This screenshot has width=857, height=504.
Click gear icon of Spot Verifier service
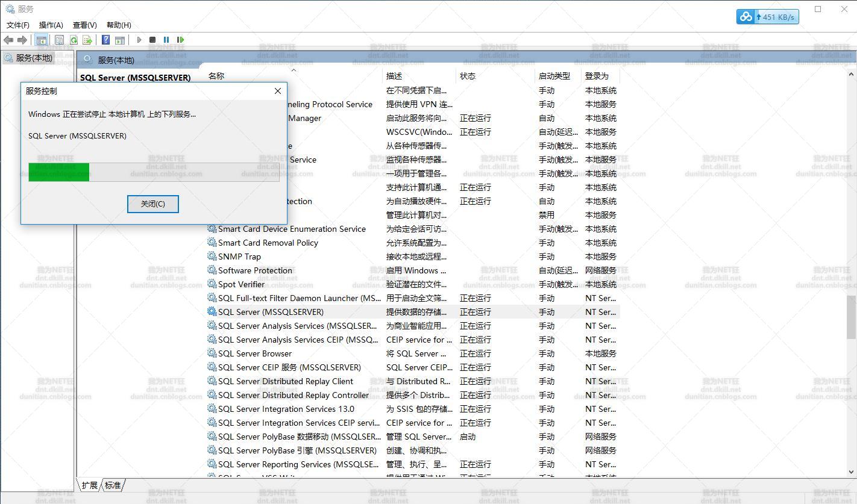(212, 284)
